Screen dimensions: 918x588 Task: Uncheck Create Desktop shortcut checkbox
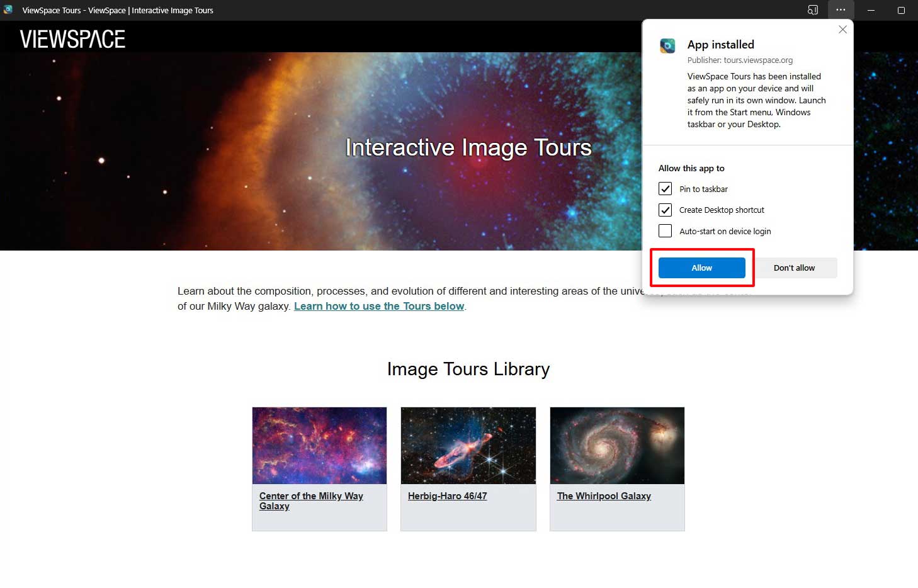click(x=665, y=210)
